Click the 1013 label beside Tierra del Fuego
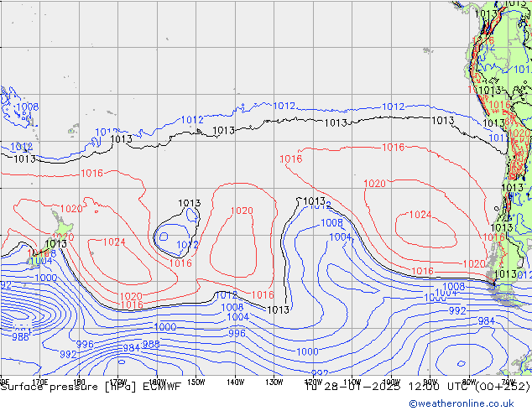This screenshot has height=411, width=532. coord(505,274)
